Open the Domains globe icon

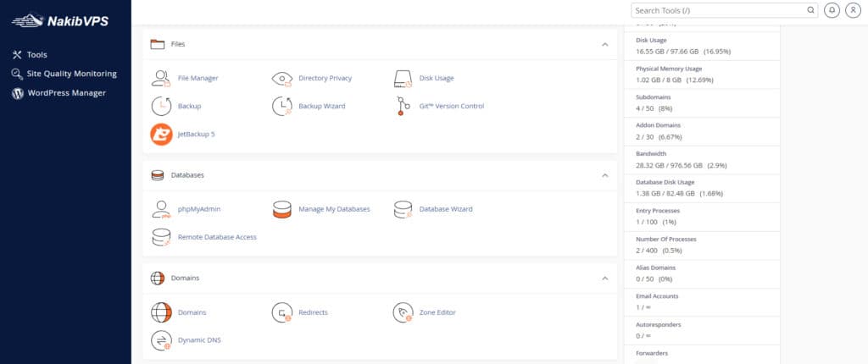pyautogui.click(x=161, y=312)
